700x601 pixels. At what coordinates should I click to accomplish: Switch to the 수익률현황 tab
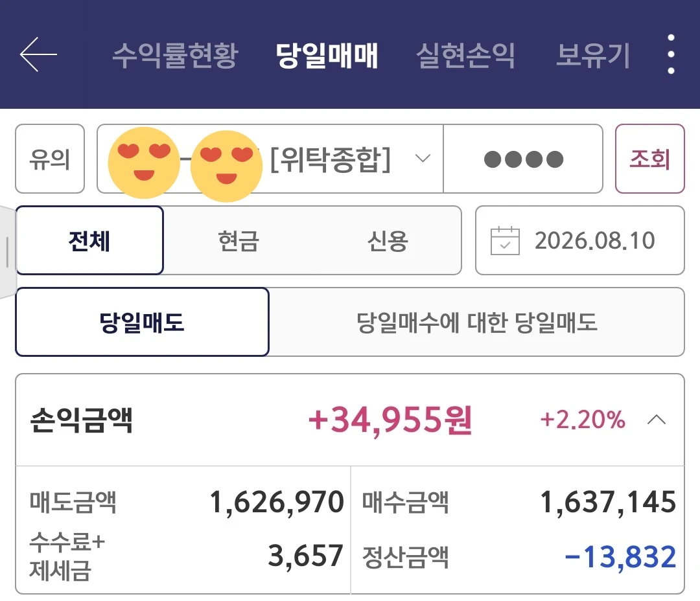click(175, 56)
